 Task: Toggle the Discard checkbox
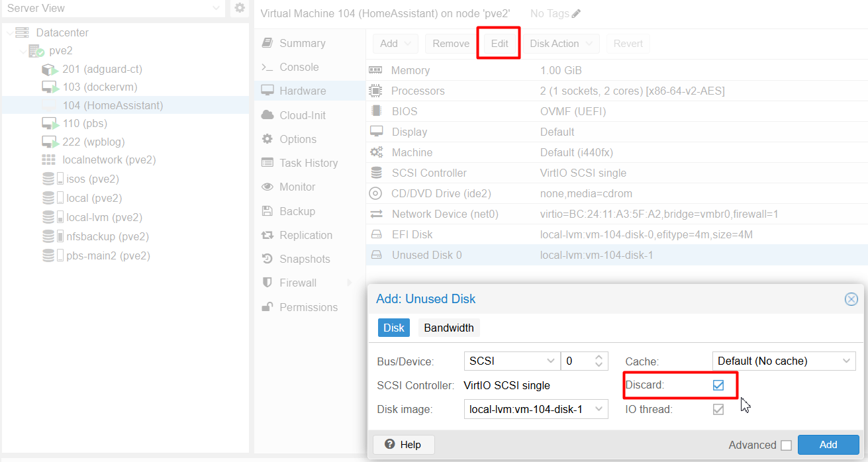pos(718,385)
